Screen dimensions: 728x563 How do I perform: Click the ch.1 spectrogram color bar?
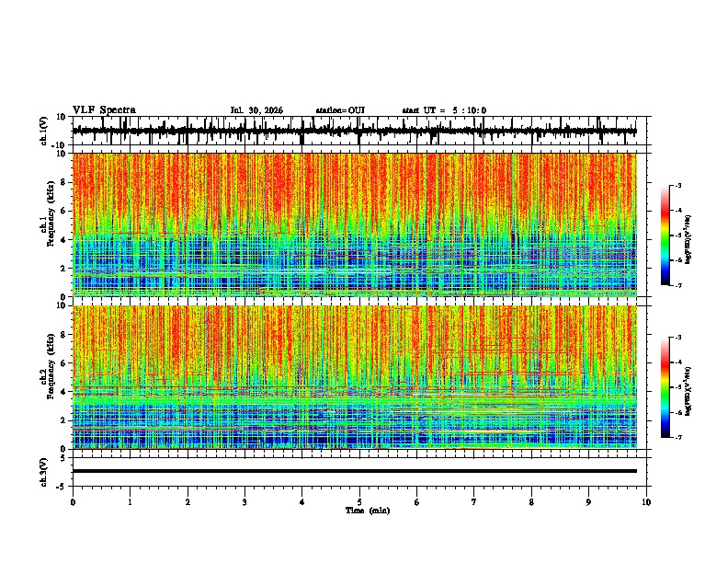coord(665,236)
